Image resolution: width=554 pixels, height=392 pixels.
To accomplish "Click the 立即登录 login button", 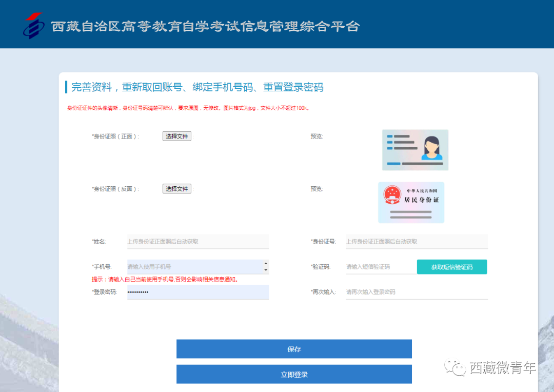I will point(294,375).
